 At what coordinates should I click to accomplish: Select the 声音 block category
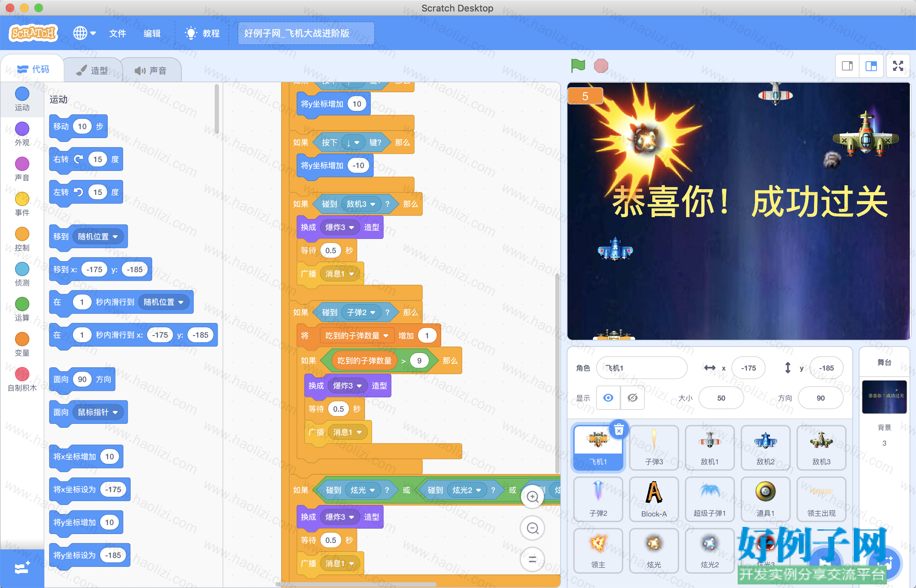click(x=22, y=169)
